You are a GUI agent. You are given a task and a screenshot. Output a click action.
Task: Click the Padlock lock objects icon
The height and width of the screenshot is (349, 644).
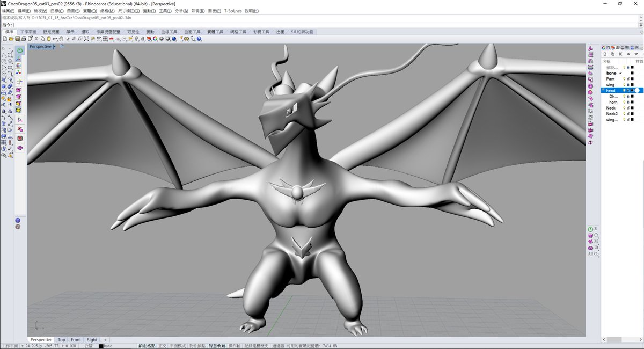click(143, 39)
